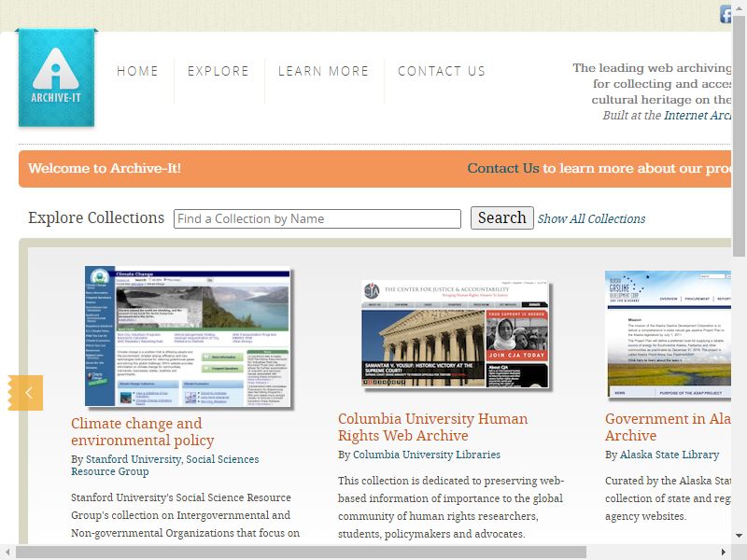747x560 pixels.
Task: Open the LEARN MORE menu item
Action: 323,71
